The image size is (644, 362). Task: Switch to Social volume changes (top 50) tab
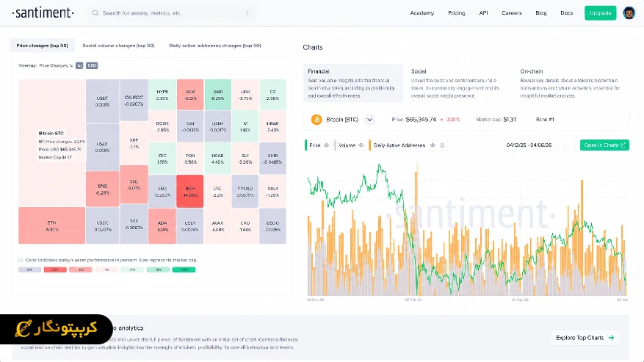tap(118, 46)
